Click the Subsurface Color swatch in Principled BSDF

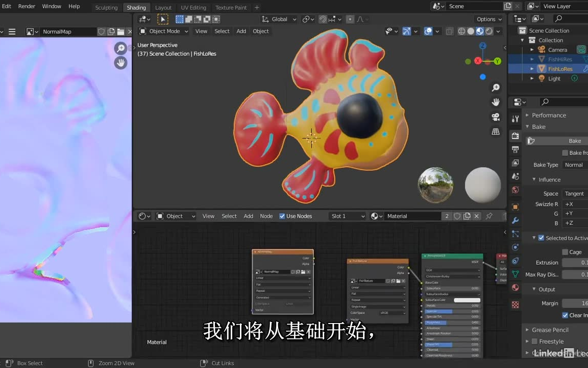[x=466, y=301]
